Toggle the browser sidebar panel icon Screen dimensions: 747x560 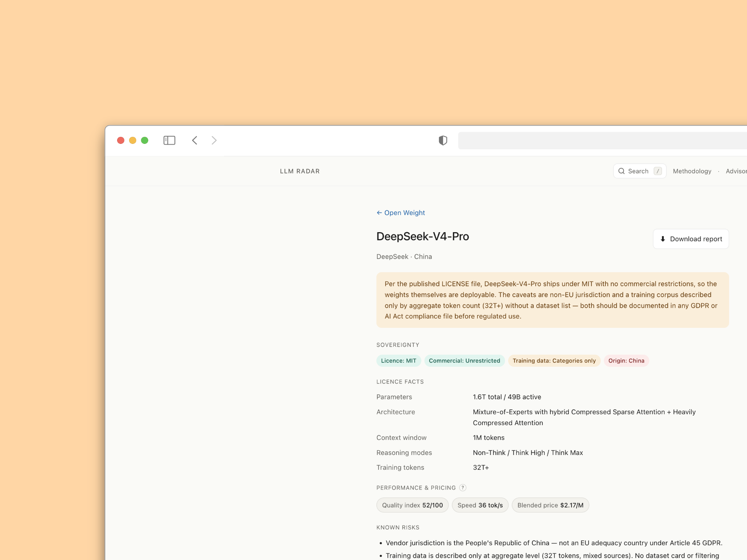click(169, 140)
